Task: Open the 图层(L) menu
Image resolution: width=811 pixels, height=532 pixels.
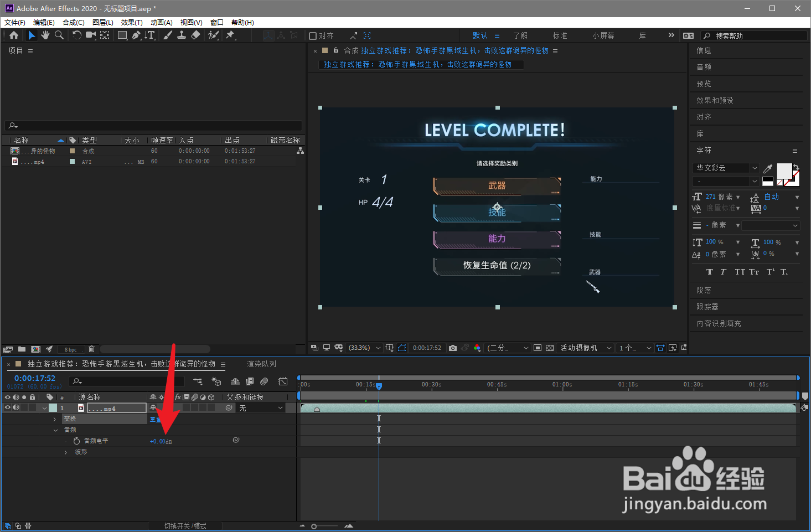Action: (103, 23)
